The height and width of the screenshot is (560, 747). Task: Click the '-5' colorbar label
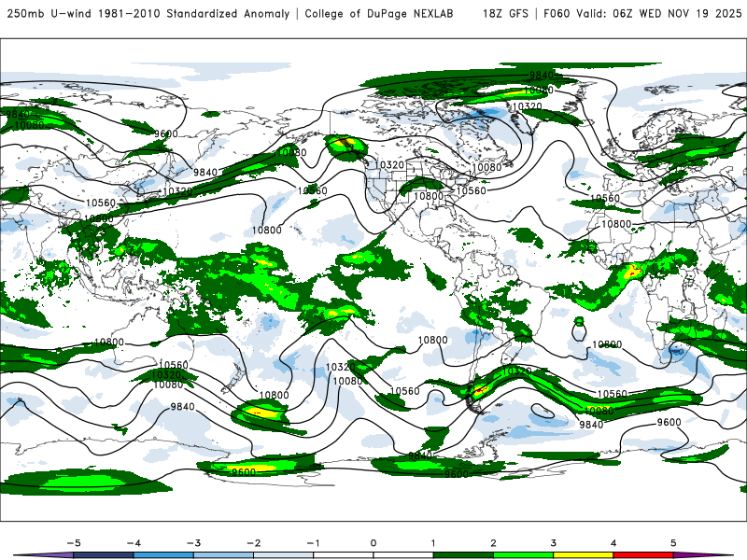(74, 543)
